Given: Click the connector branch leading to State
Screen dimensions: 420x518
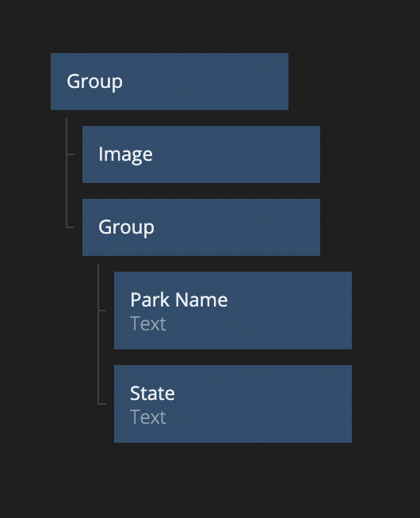Looking at the screenshot, I should point(102,404).
